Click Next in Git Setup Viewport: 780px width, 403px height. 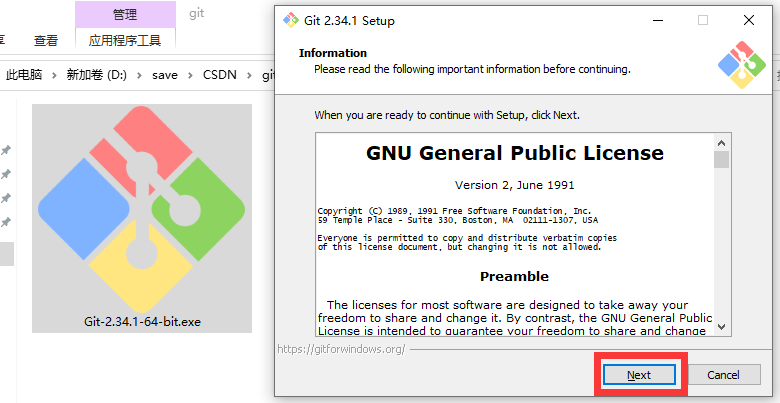coord(639,375)
